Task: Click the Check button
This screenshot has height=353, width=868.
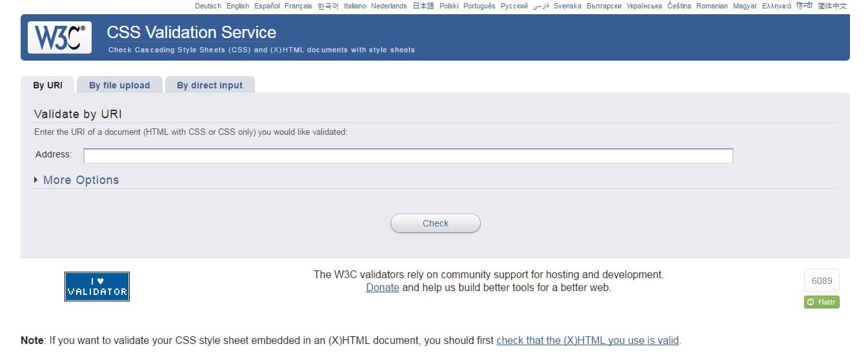Action: point(436,223)
